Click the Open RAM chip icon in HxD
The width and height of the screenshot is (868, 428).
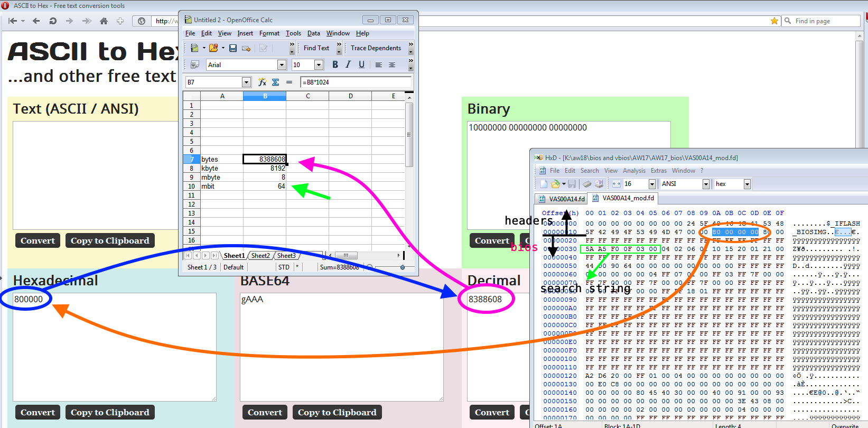click(x=587, y=184)
